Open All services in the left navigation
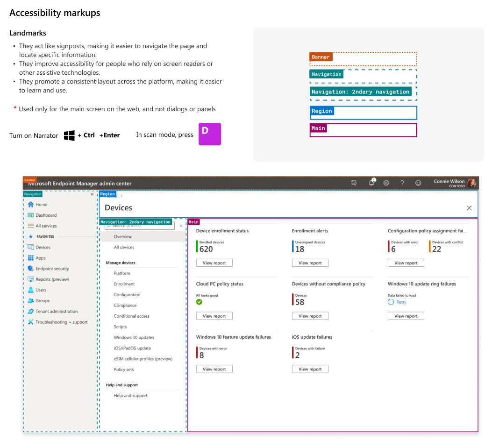The width and height of the screenshot is (499, 448). pyautogui.click(x=46, y=226)
